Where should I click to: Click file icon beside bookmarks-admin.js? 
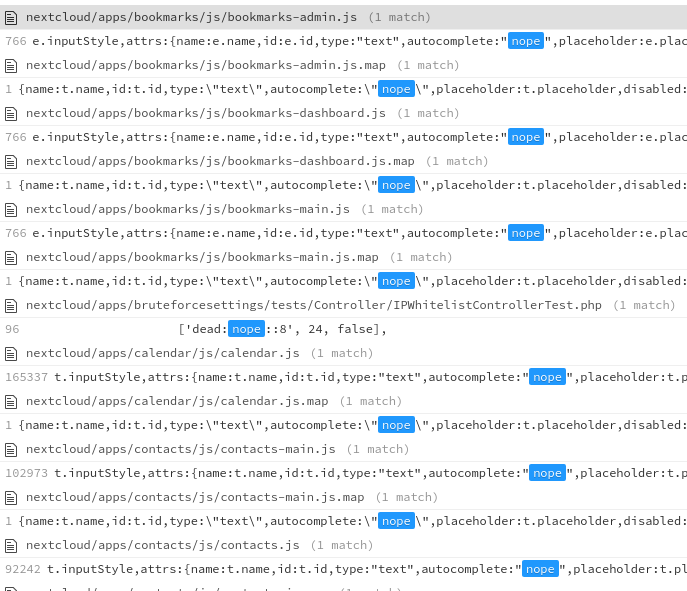coord(11,18)
